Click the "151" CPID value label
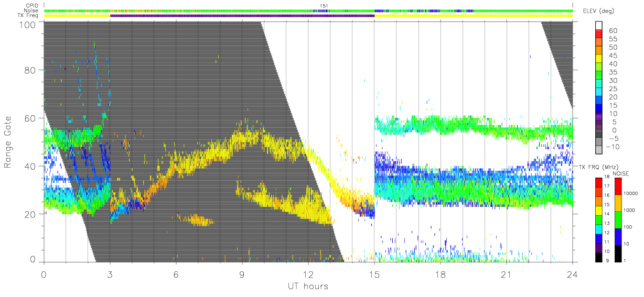This screenshot has width=644, height=297. [324, 6]
